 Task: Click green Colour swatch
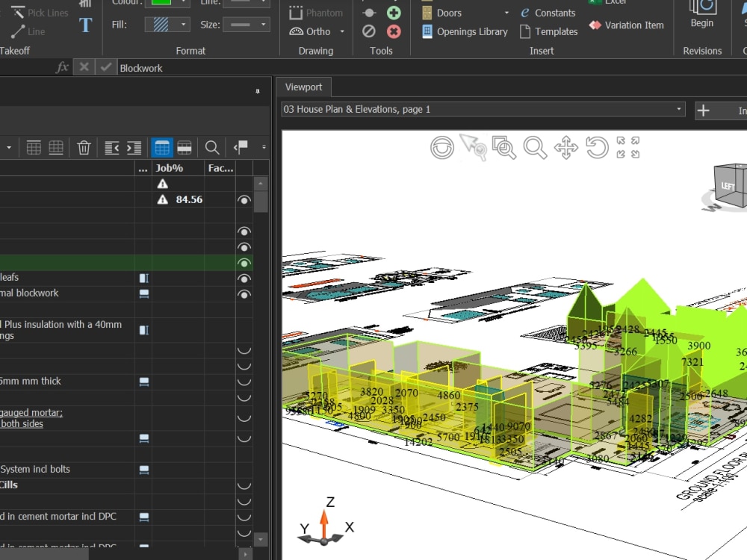click(x=161, y=2)
